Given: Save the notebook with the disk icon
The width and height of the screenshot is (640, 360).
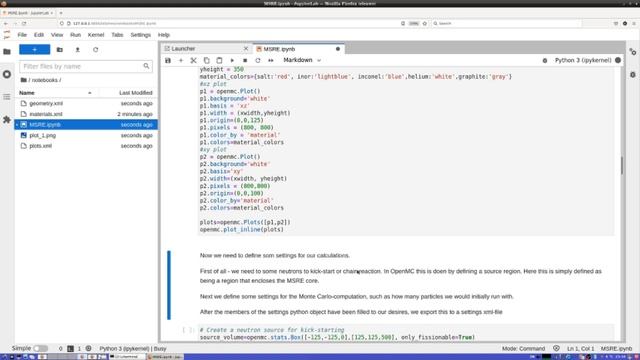Looking at the screenshot, I should 168,60.
